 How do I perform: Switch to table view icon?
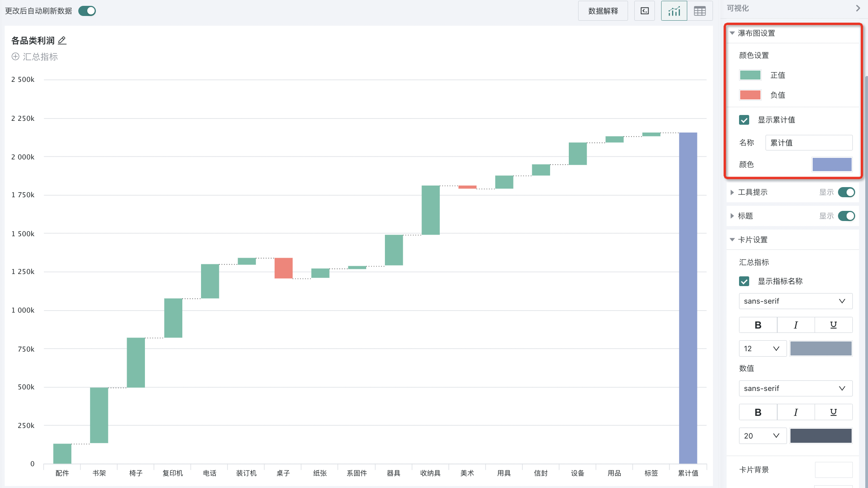tap(700, 11)
